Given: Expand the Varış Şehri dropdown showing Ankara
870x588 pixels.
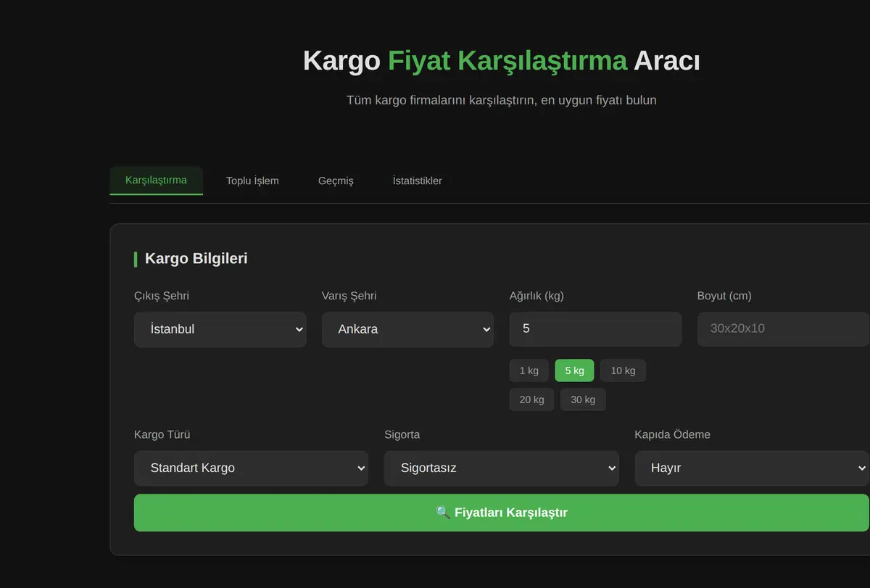Looking at the screenshot, I should pos(408,329).
